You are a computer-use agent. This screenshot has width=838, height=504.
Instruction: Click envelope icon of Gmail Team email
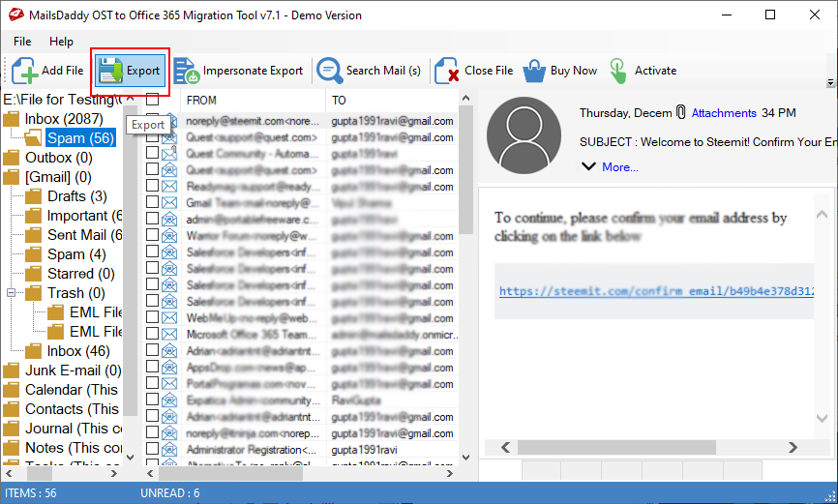tap(169, 203)
